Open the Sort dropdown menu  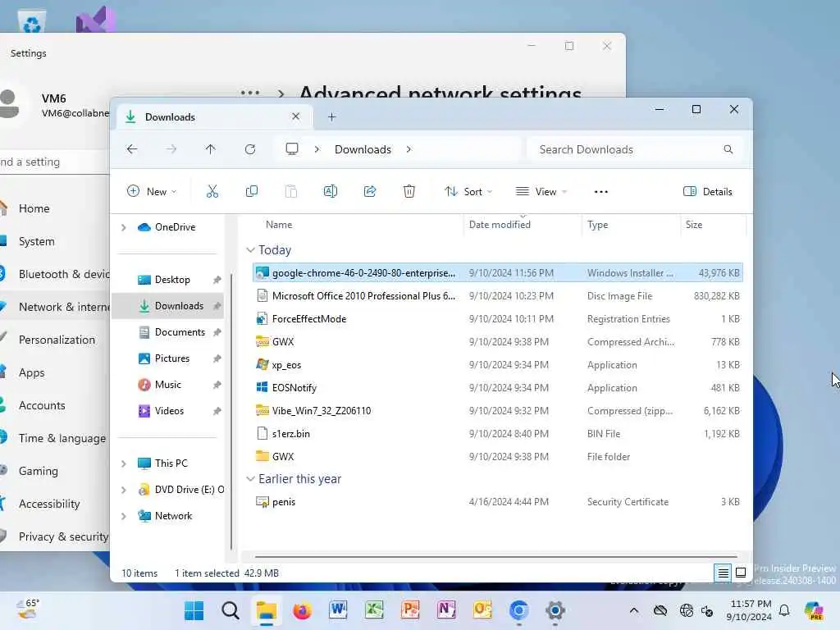(x=468, y=192)
